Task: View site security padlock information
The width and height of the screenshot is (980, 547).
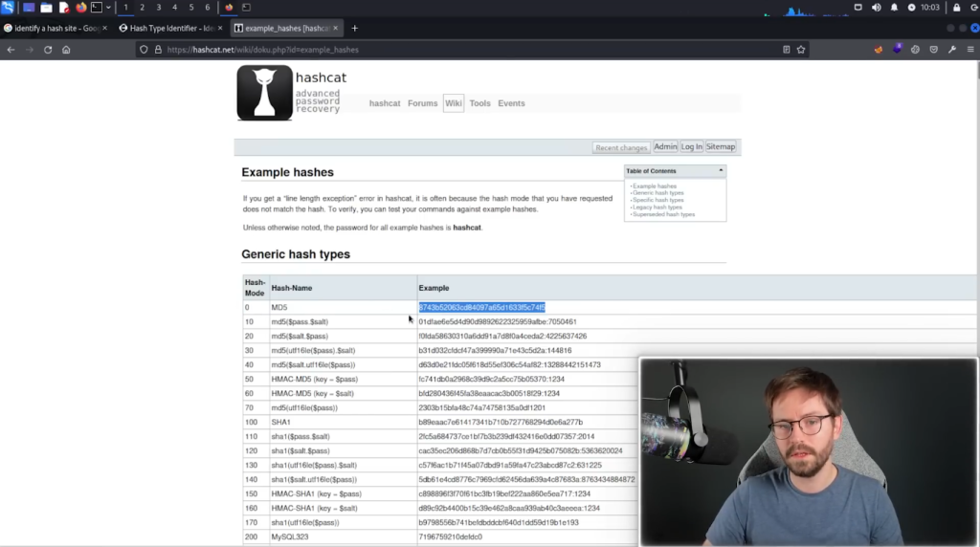Action: coord(158,50)
